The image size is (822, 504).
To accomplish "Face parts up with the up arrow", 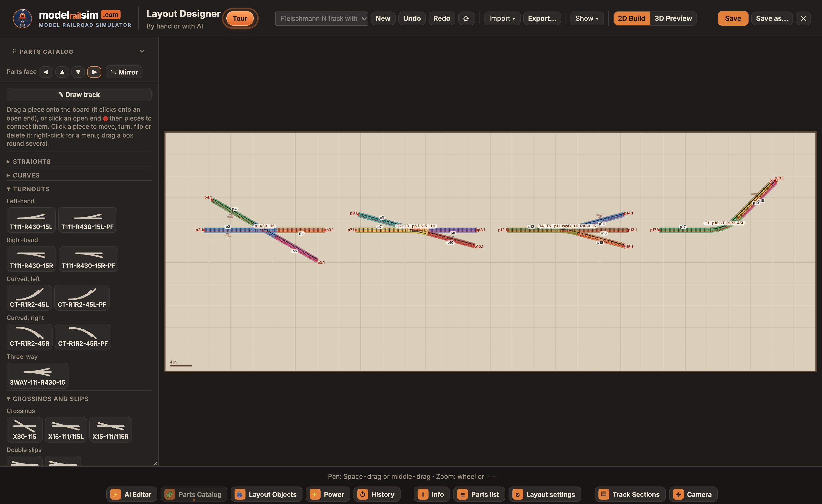I will click(x=62, y=72).
